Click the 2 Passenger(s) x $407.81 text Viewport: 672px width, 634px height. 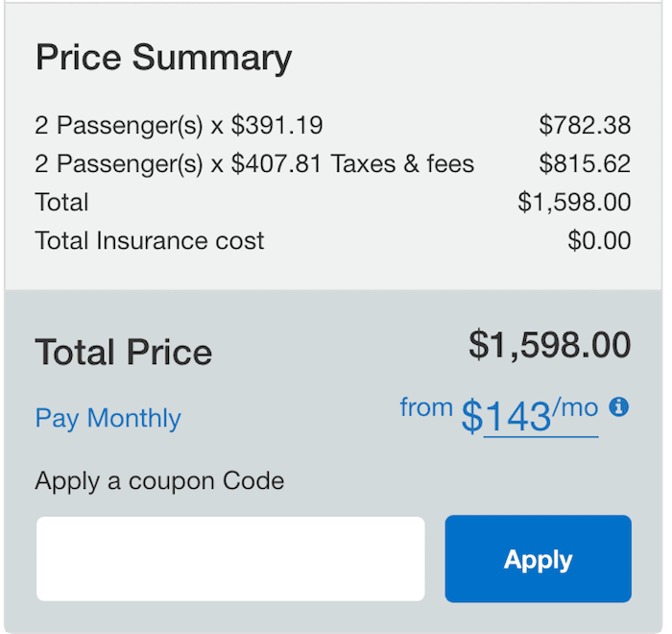pos(178,164)
